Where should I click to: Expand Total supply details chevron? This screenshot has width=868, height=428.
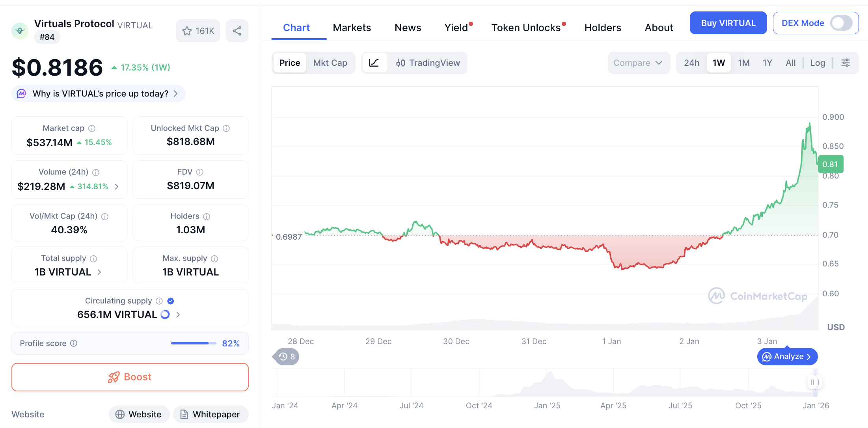tap(99, 272)
